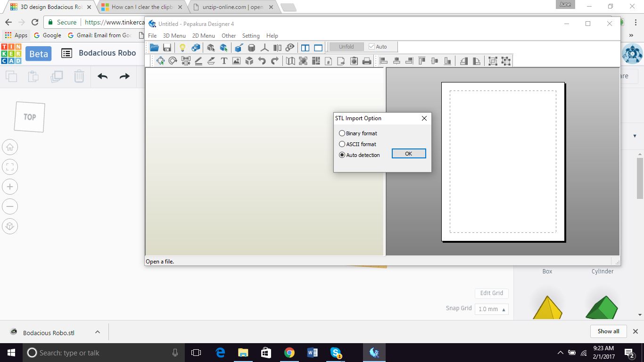Screen dimensions: 644x362
Task: Select the move parts tool with green cursor
Action: pos(160,60)
